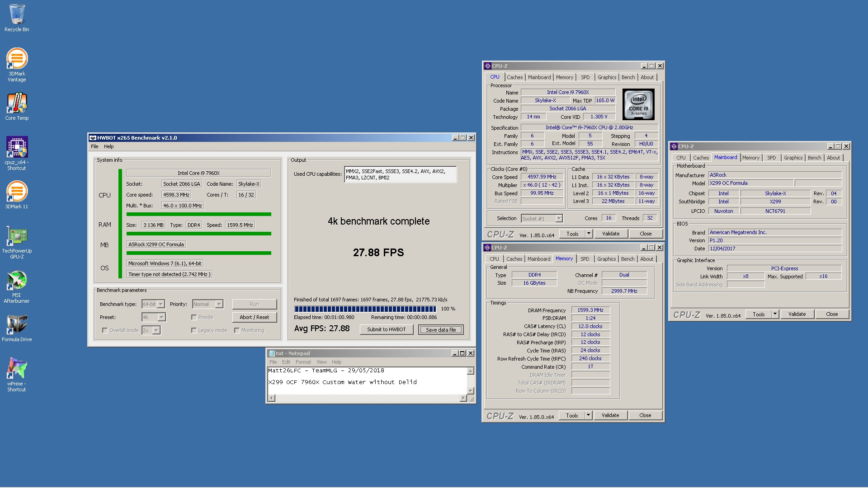Switch to the Graphics tab in the CPU-Z window showing the Mainboard tab
This screenshot has height=488, width=868.
tap(793, 158)
